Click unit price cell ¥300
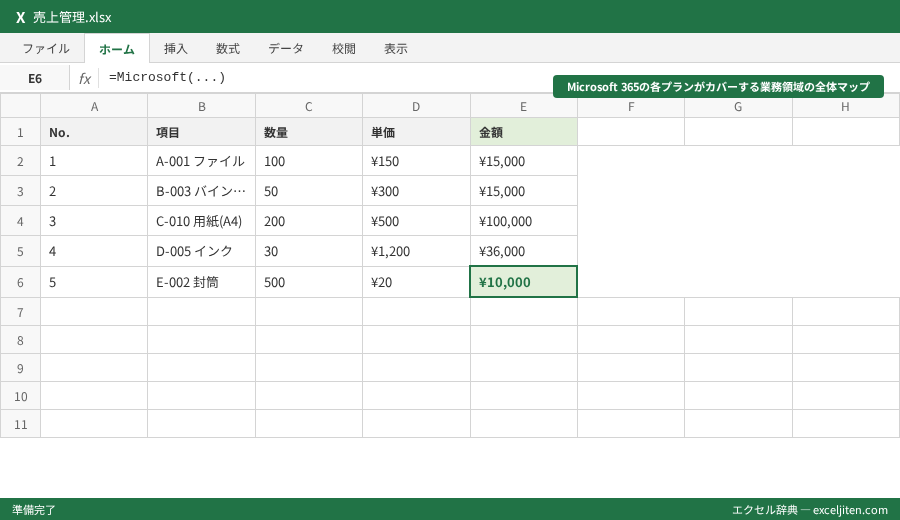Viewport: 900px width, 520px height. click(416, 191)
